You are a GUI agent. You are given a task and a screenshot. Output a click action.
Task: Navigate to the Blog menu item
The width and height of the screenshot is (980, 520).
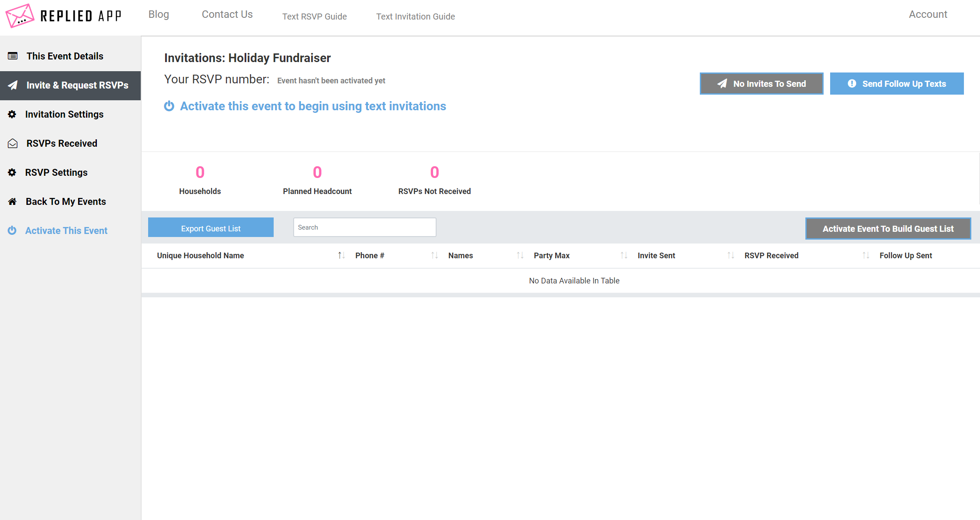[159, 16]
